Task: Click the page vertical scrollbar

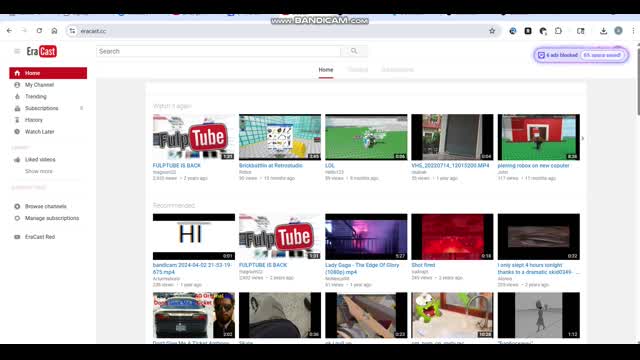Action: click(x=638, y=82)
